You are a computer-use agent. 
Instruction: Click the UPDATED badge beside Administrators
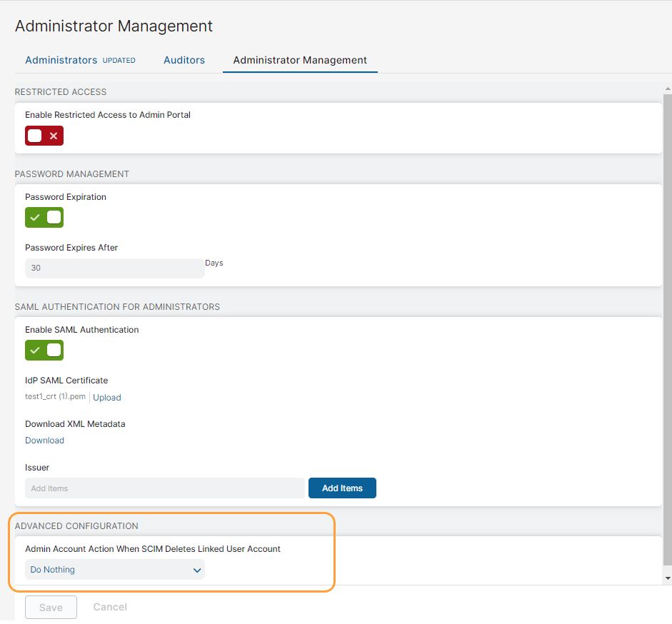click(119, 61)
